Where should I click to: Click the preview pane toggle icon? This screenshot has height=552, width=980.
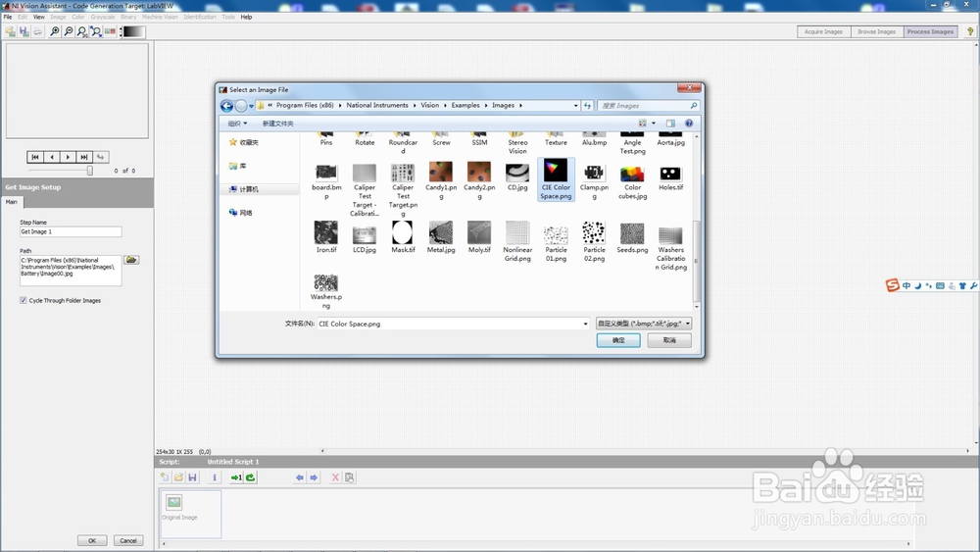click(670, 124)
